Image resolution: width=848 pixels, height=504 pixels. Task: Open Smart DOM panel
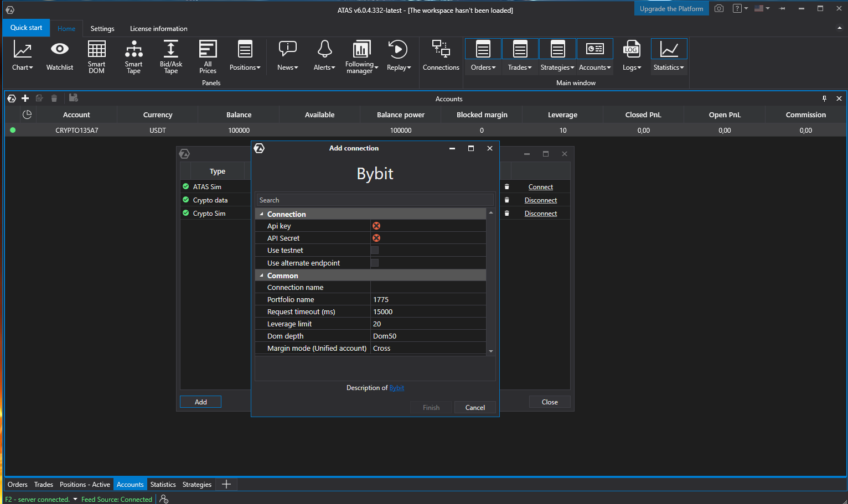click(96, 56)
